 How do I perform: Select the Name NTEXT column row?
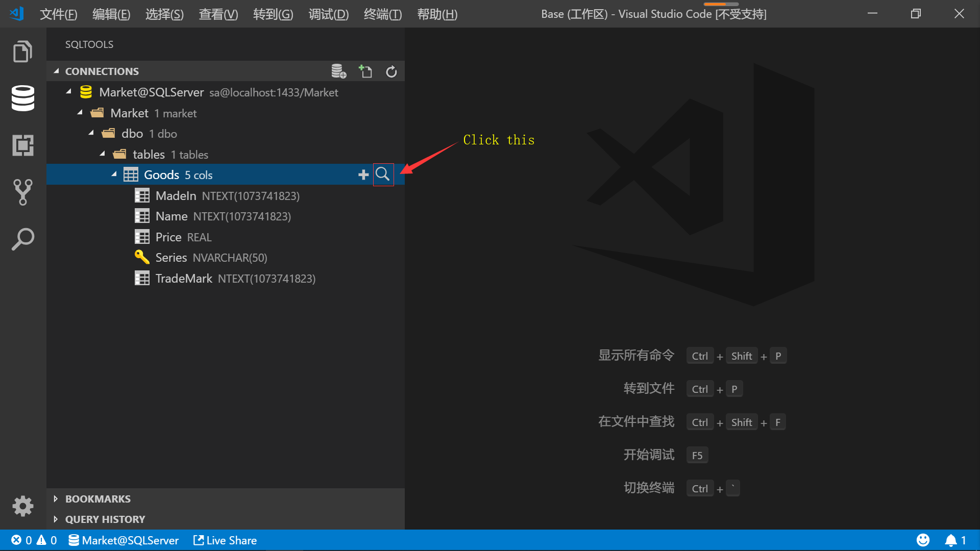click(226, 216)
